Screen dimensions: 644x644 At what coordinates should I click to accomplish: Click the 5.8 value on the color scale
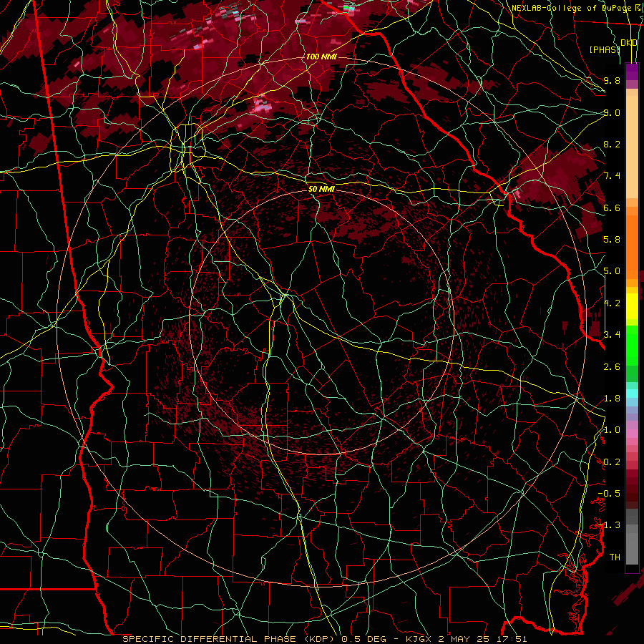pyautogui.click(x=612, y=240)
